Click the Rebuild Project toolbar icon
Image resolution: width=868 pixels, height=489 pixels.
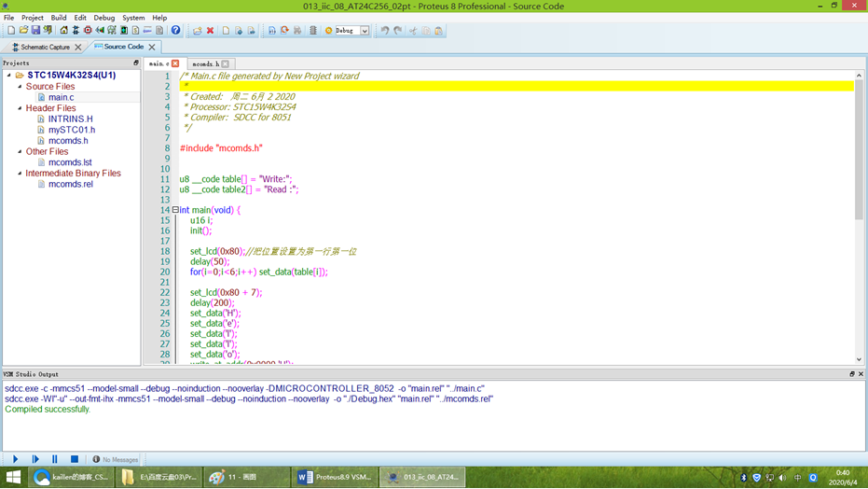click(284, 31)
